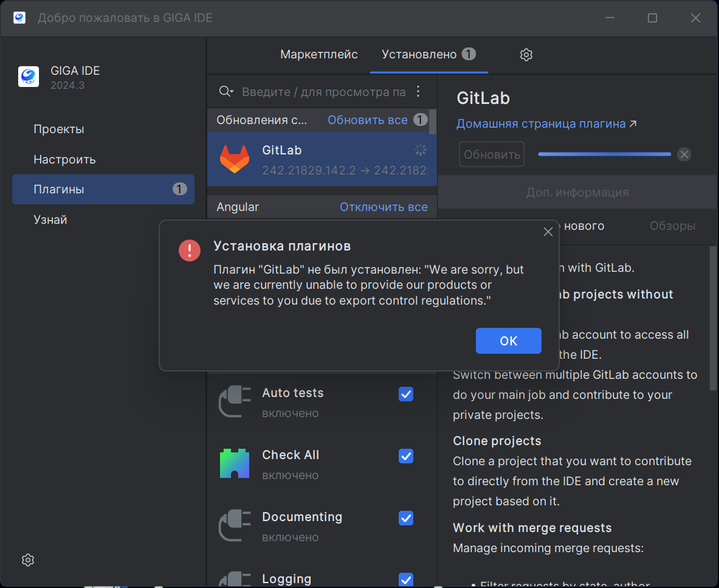Click OK in the plugin installation dialog

(x=508, y=341)
